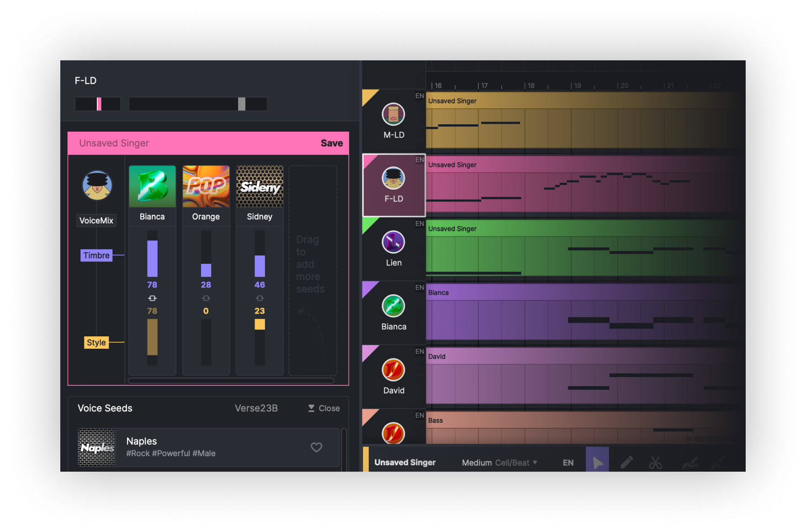The image size is (806, 532).
Task: Click the gray F-LD long slider handle
Action: (242, 104)
